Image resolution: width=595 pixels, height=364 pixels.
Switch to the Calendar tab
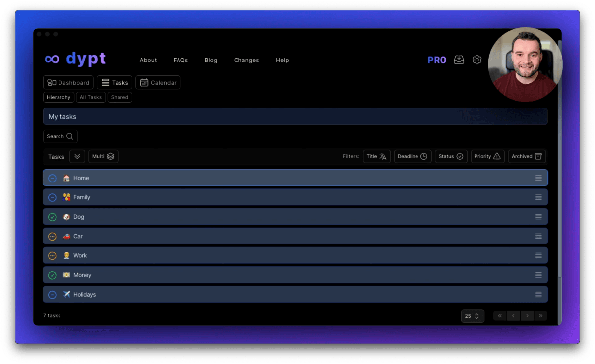(158, 83)
